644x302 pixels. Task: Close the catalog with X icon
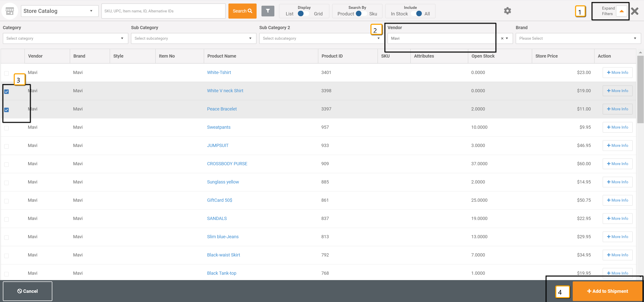pyautogui.click(x=634, y=11)
